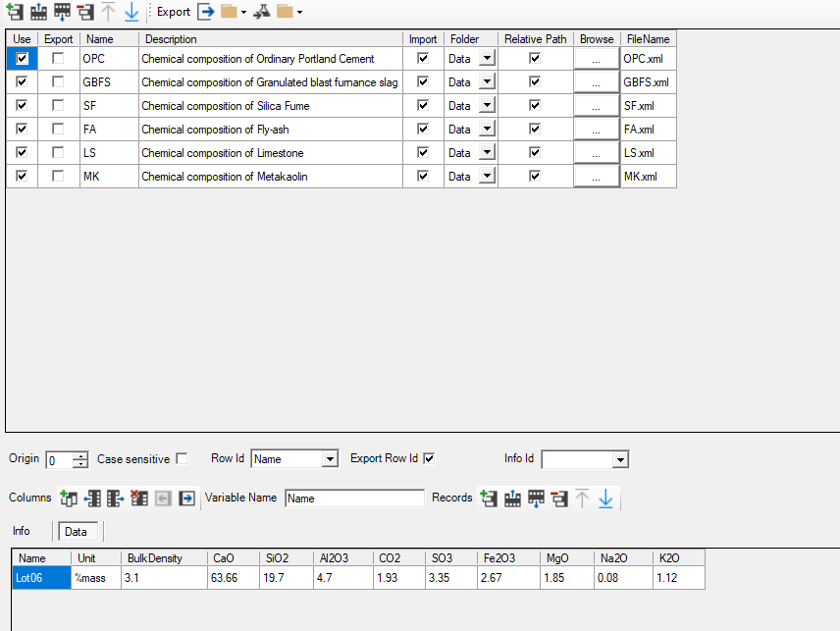Click the add row icon in top toolbar
Image resolution: width=840 pixels, height=631 pixels.
[x=15, y=13]
